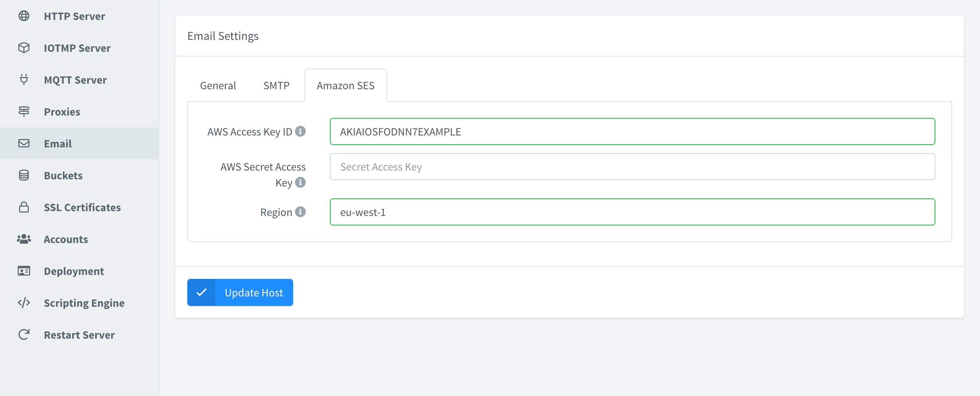Click the Region label text
The image size is (980, 396).
pyautogui.click(x=276, y=212)
